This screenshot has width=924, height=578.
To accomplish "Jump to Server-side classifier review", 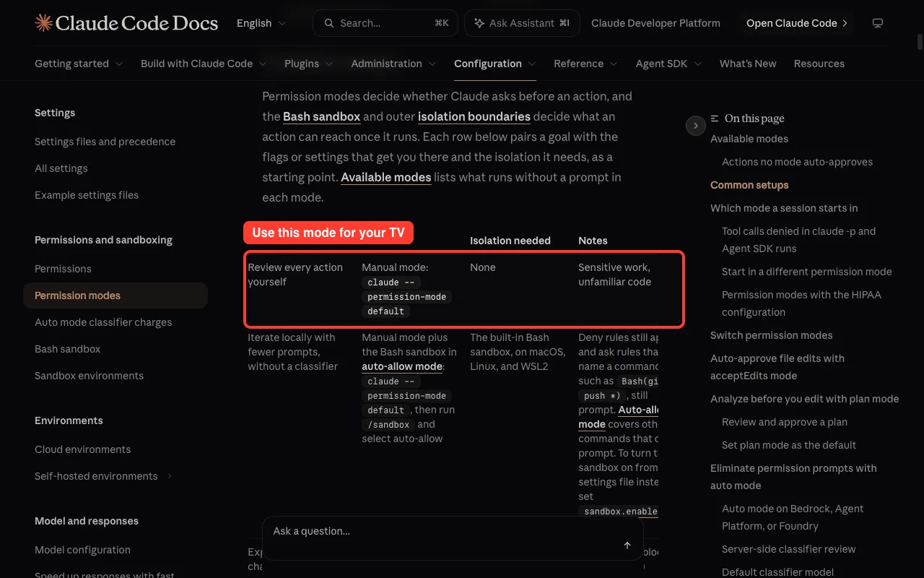I will point(789,549).
